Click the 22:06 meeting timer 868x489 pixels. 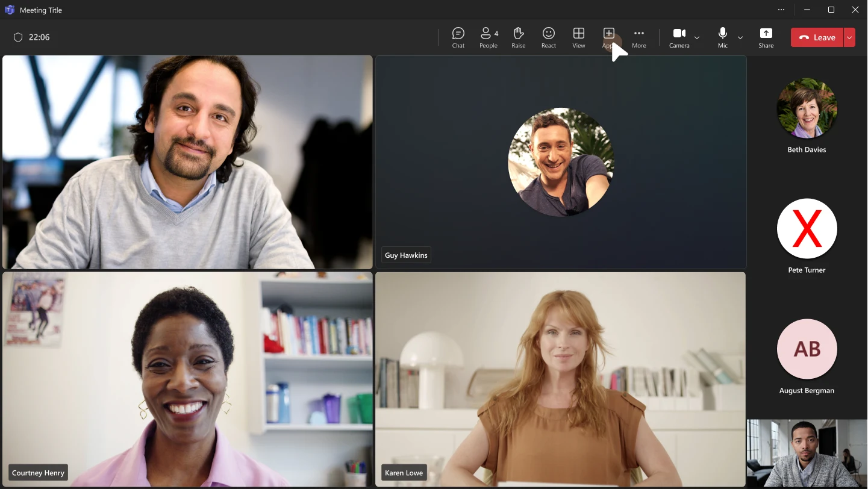coord(39,37)
